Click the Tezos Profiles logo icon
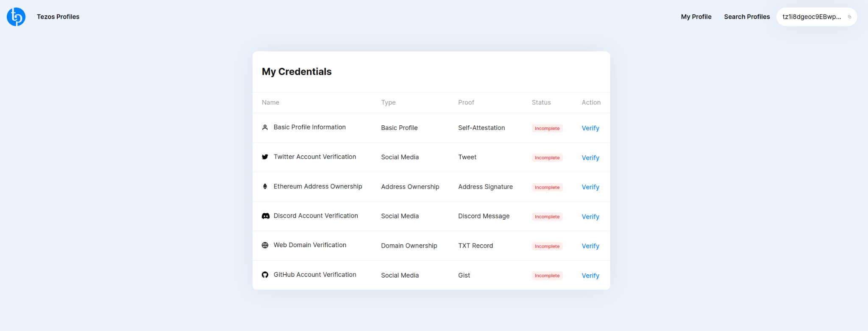This screenshot has height=331, width=868. [x=16, y=17]
